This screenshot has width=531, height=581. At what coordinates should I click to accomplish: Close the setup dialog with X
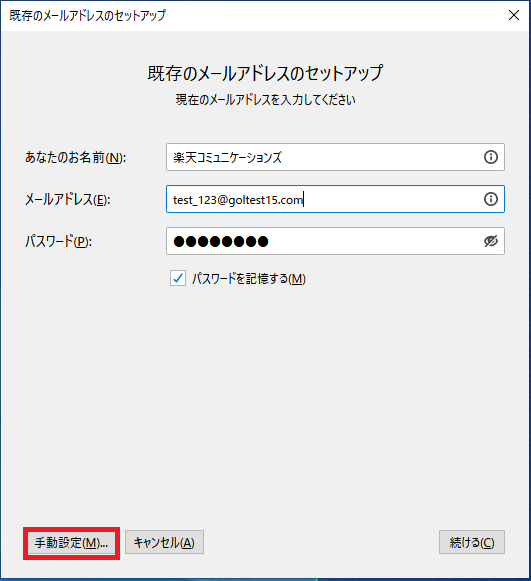point(514,15)
